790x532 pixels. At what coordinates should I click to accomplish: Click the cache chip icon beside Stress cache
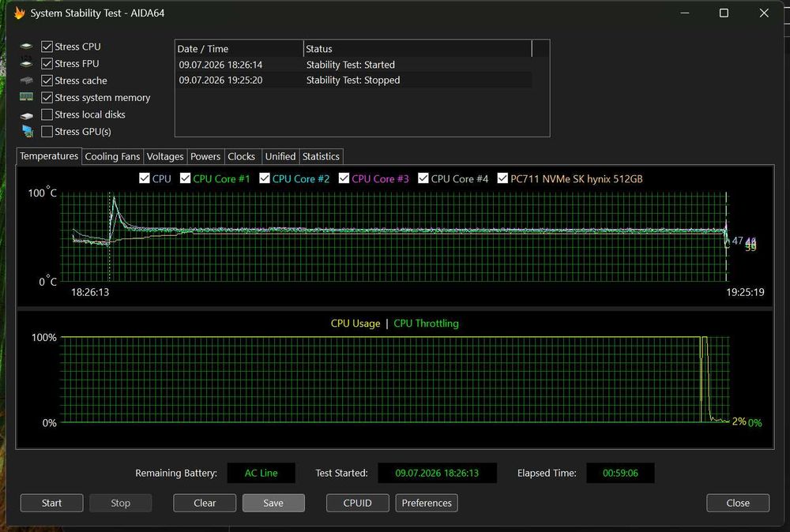click(x=26, y=81)
